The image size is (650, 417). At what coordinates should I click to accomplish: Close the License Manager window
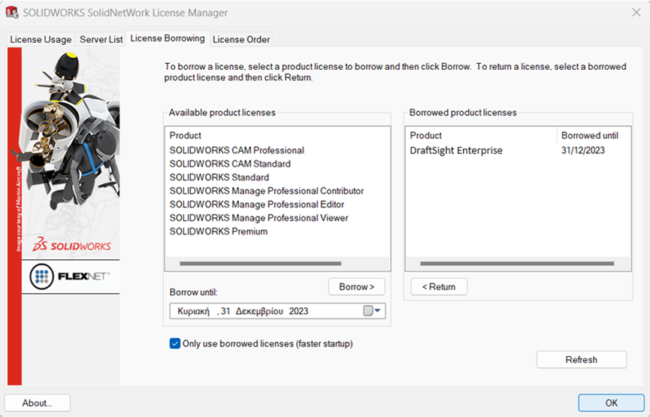coord(636,12)
